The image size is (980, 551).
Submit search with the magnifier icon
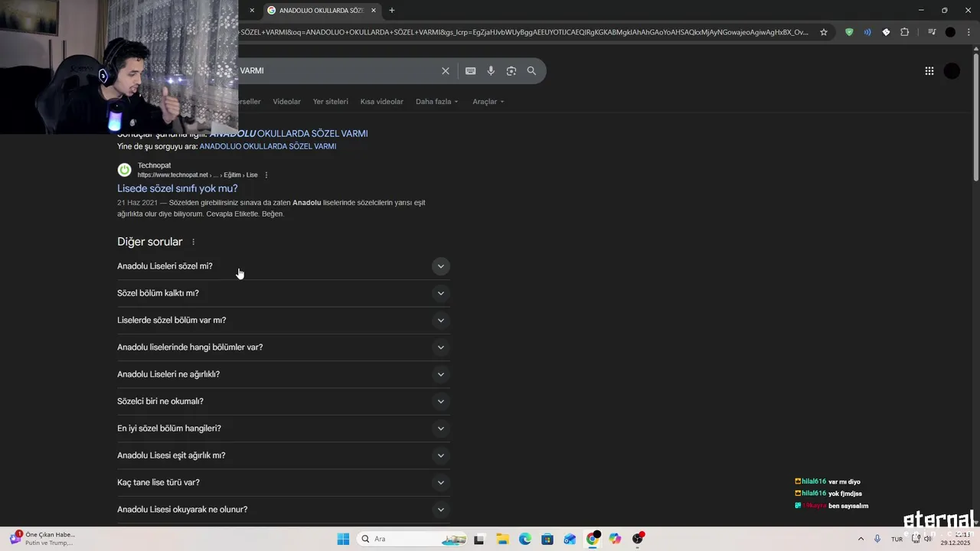point(531,70)
